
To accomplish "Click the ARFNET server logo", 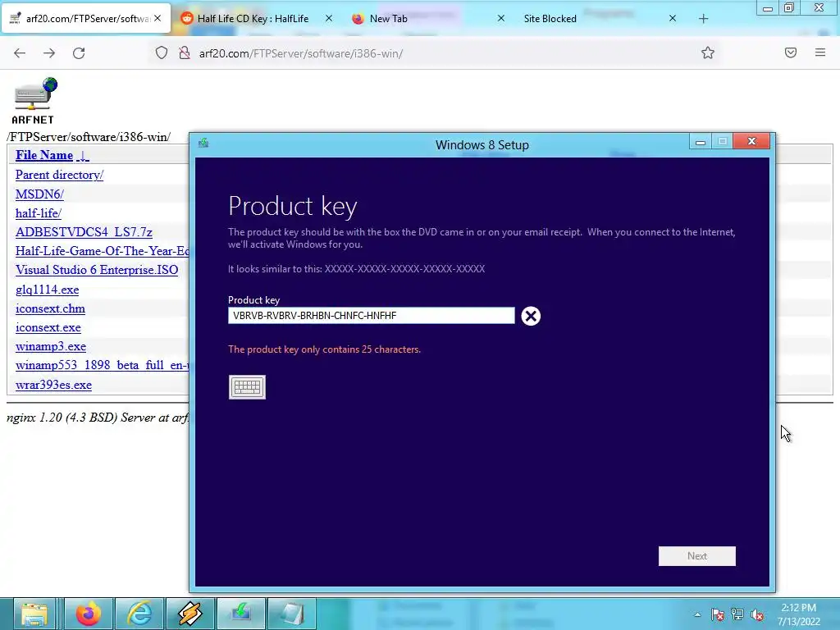I will (33, 101).
